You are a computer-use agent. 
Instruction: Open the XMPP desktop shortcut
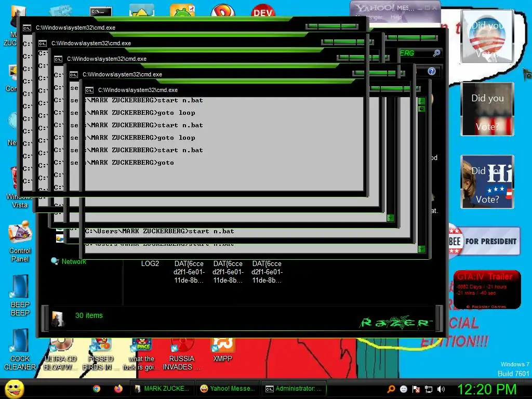coord(222,351)
